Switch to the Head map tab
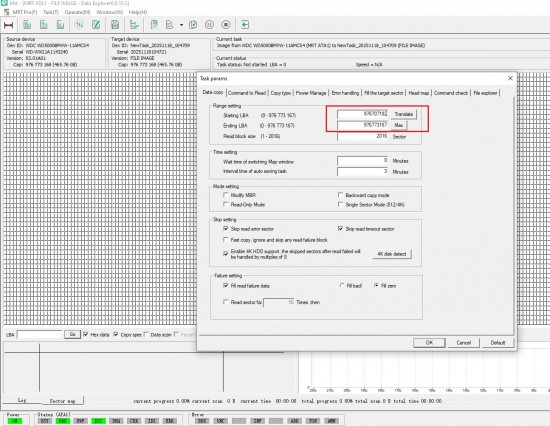550x426 pixels. 418,93
